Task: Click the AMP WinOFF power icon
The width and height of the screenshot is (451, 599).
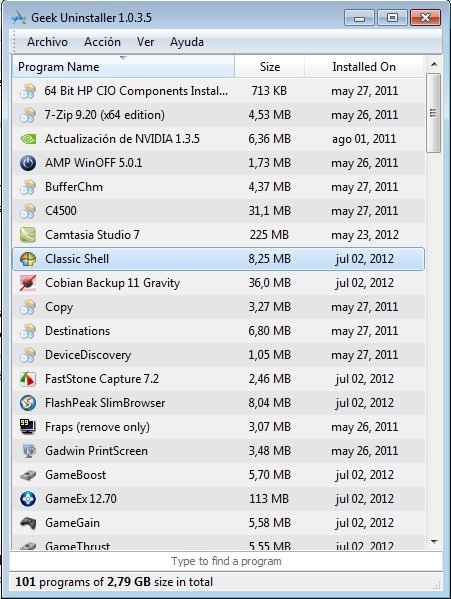Action: (28, 163)
